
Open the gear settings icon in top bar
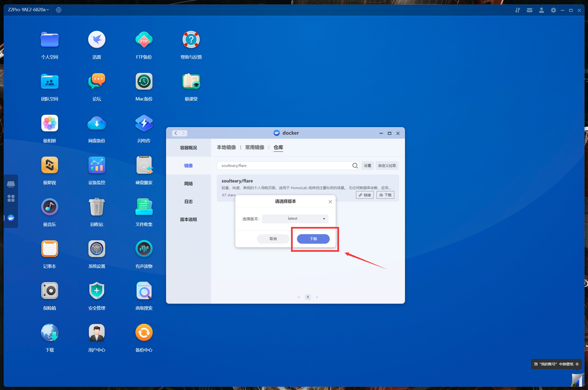(553, 10)
